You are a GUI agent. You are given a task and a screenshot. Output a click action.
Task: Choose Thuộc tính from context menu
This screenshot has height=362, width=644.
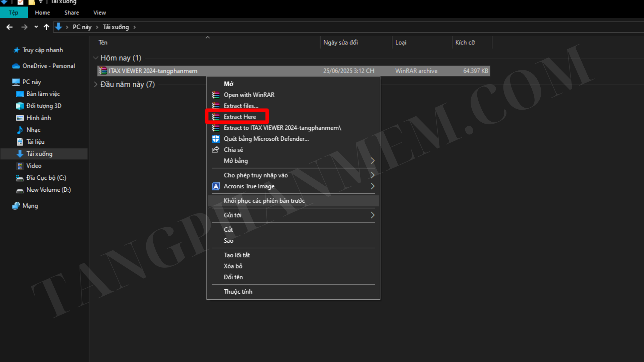(x=238, y=292)
